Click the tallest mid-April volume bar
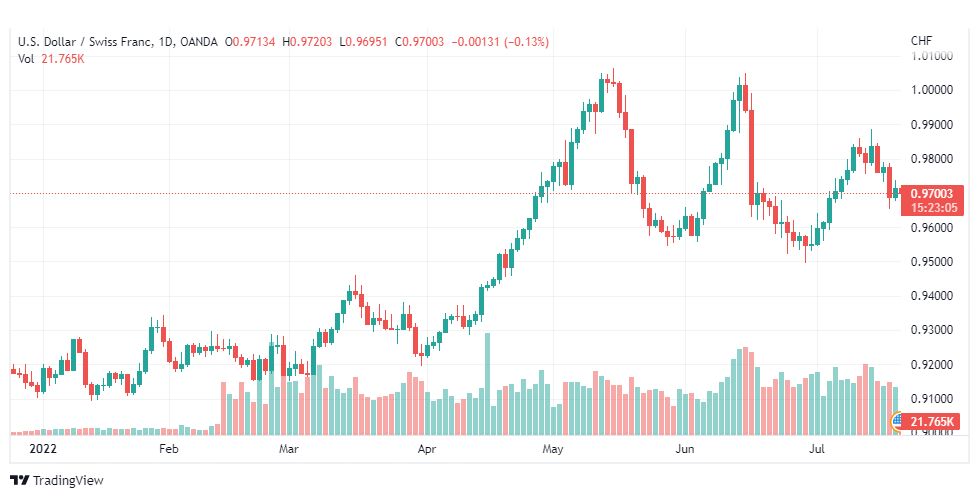 click(488, 384)
